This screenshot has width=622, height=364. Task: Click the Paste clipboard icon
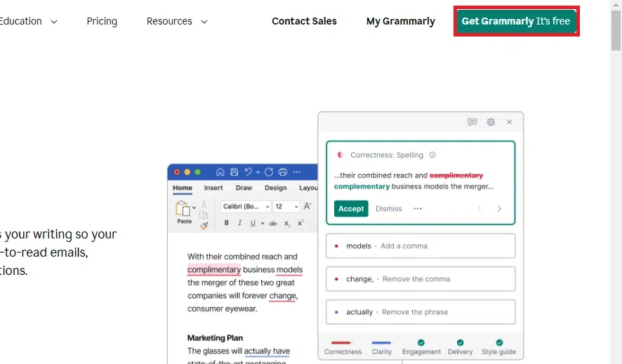click(183, 209)
